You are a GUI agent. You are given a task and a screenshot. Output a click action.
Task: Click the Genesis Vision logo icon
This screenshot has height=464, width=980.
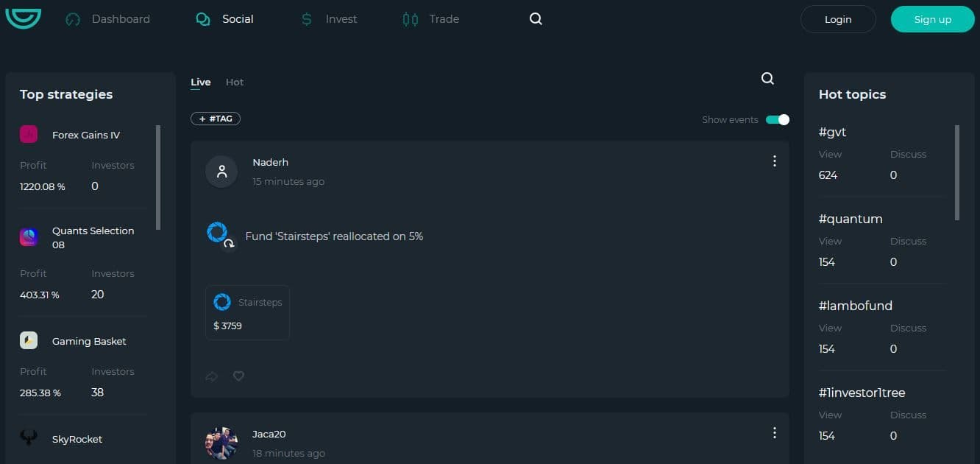point(23,17)
